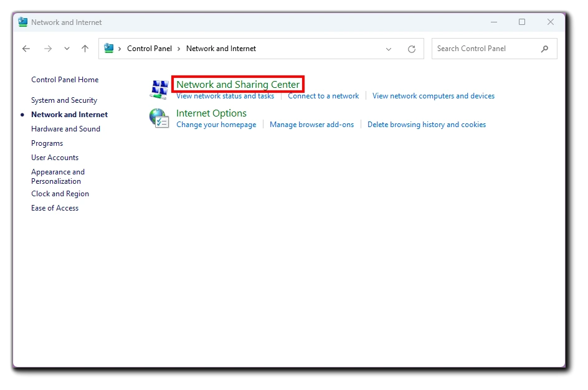
Task: Minimize the Network and Internet window
Action: point(494,22)
